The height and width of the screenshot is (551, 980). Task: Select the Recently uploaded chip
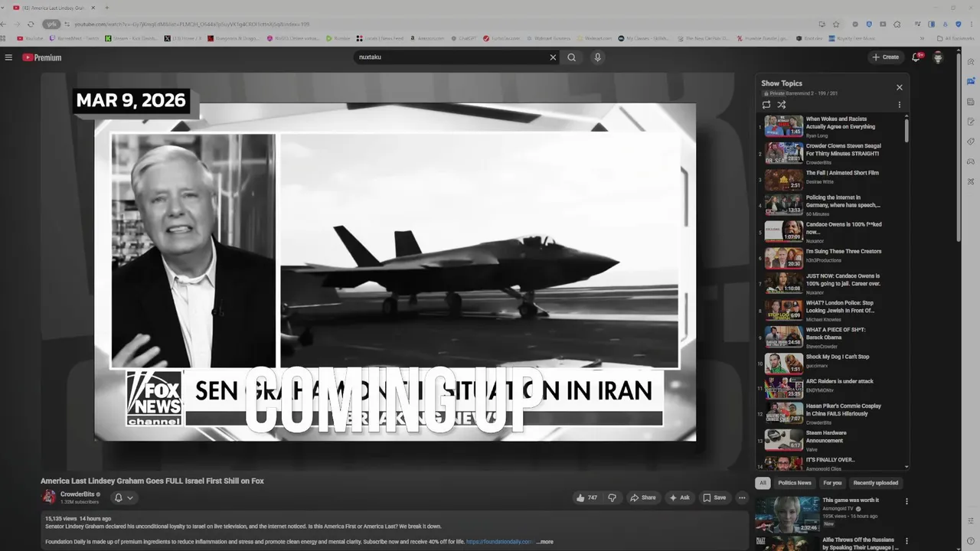click(x=876, y=483)
